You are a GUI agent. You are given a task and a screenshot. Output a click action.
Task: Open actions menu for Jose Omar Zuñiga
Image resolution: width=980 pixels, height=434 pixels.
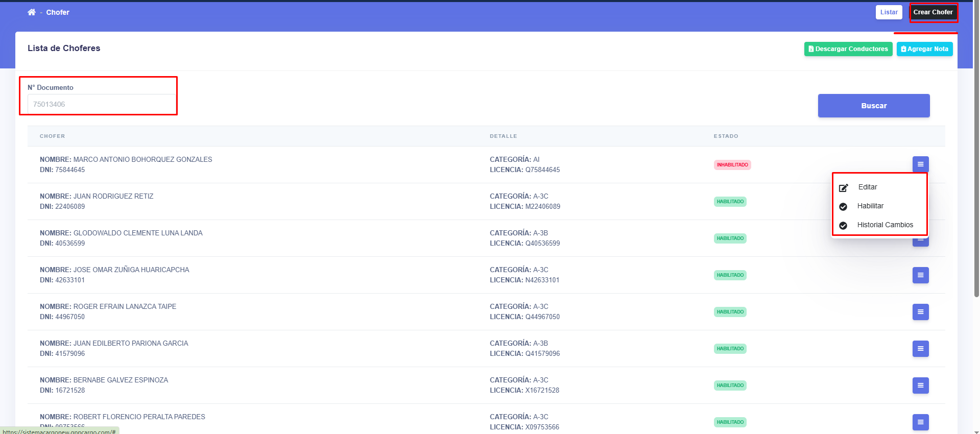920,275
